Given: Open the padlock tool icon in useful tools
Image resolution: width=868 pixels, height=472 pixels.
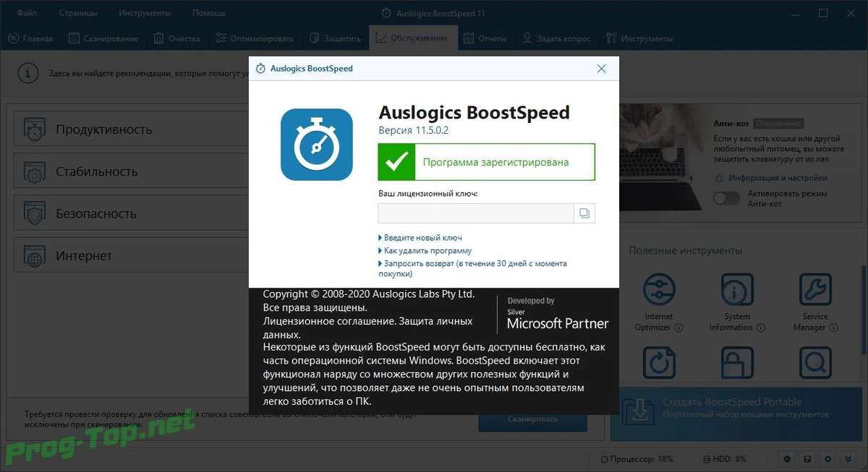Looking at the screenshot, I should click(x=737, y=364).
